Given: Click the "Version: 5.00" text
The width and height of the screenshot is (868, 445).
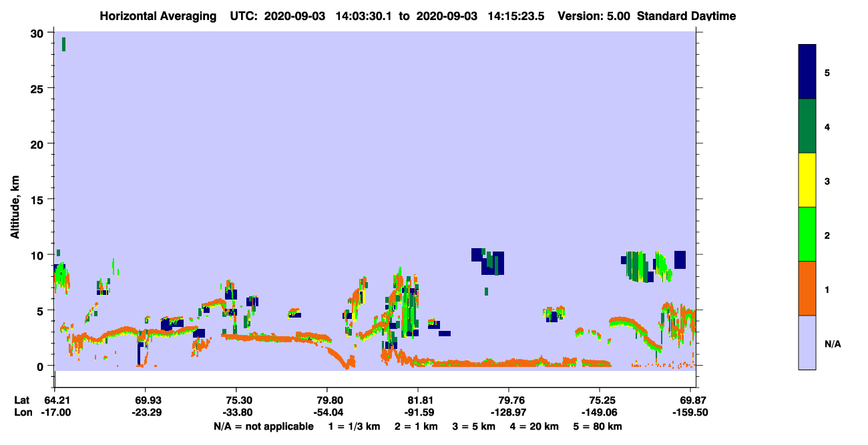Looking at the screenshot, I should 594,16.
